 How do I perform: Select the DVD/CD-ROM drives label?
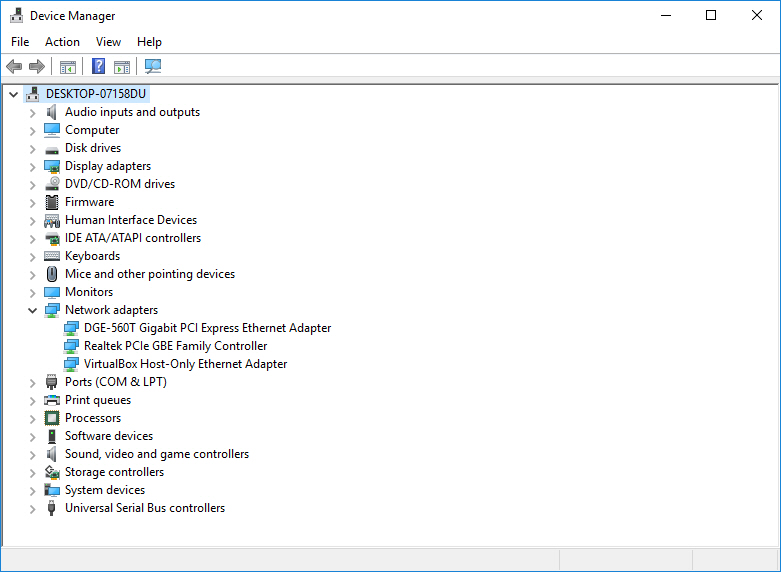(x=120, y=184)
